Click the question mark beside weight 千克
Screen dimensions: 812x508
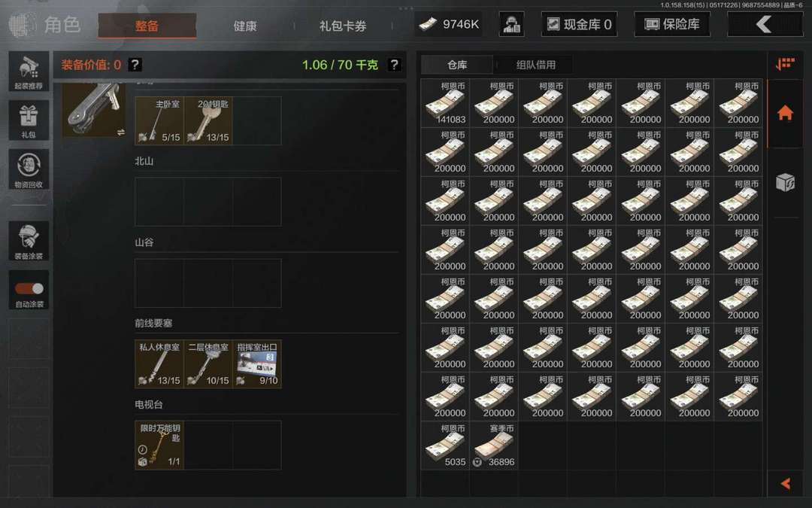pos(394,65)
